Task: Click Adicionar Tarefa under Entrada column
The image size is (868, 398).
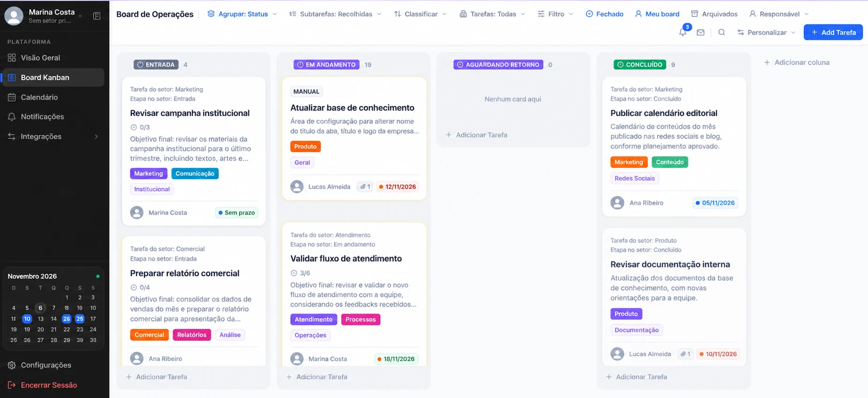Action: (157, 377)
